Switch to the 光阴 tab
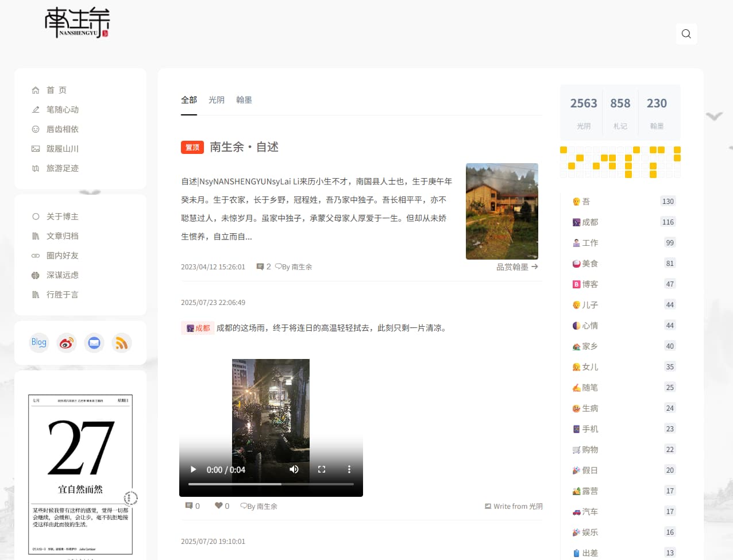This screenshot has width=733, height=560. (x=217, y=100)
